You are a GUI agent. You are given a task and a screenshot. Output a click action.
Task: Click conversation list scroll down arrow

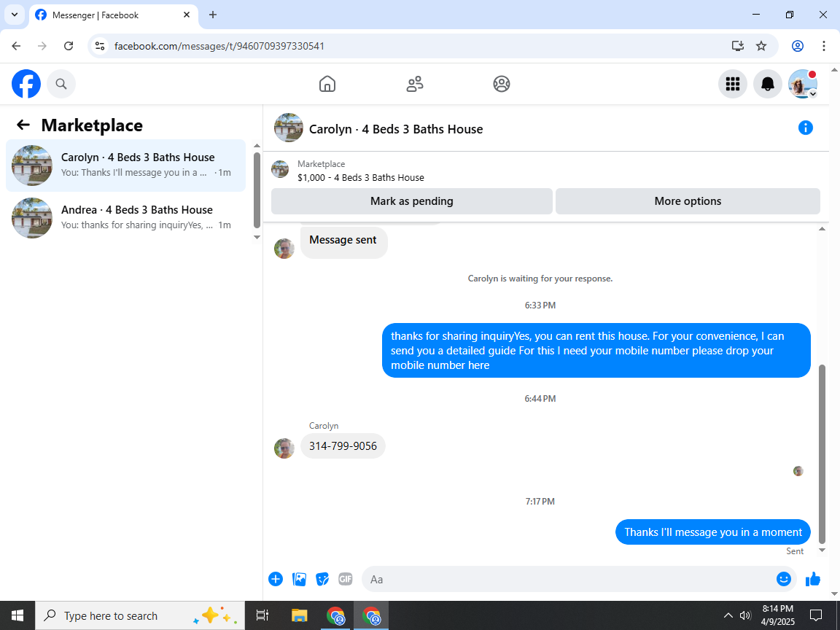[257, 237]
